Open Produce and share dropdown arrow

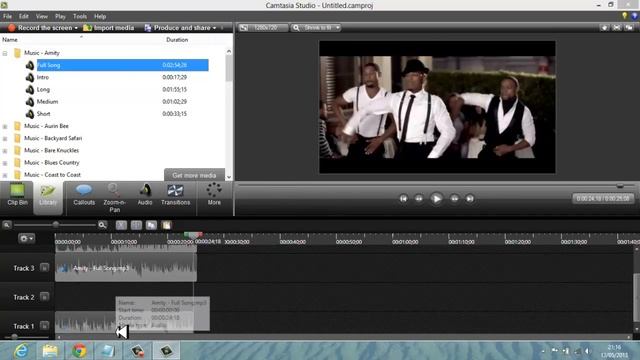point(214,28)
